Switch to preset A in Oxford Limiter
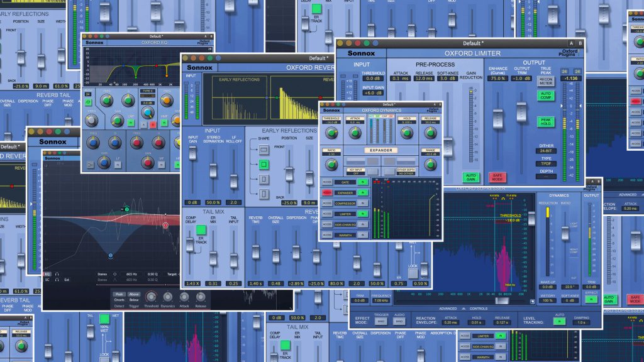The width and height of the screenshot is (644, 362). click(x=571, y=43)
